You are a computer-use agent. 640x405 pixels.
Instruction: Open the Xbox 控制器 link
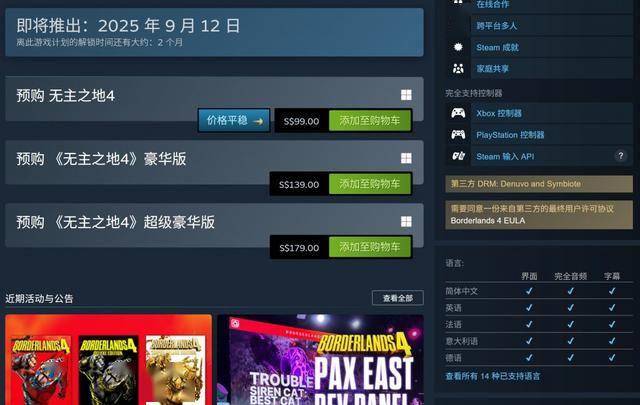coord(499,113)
